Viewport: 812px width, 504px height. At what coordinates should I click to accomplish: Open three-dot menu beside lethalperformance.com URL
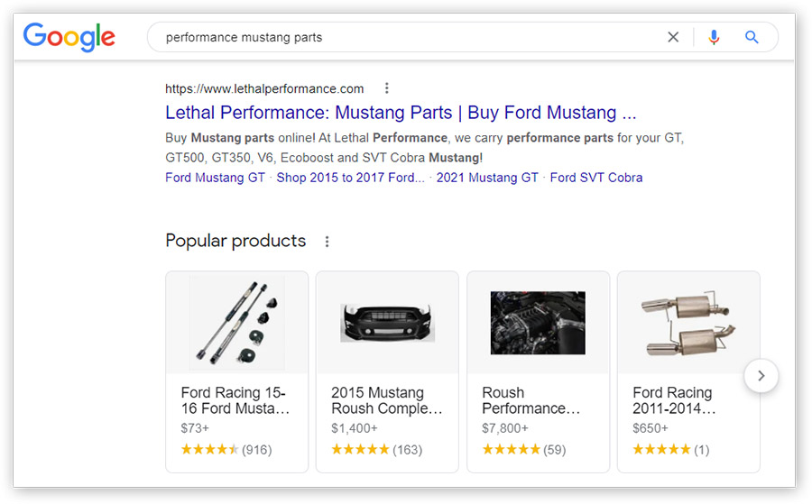[386, 88]
